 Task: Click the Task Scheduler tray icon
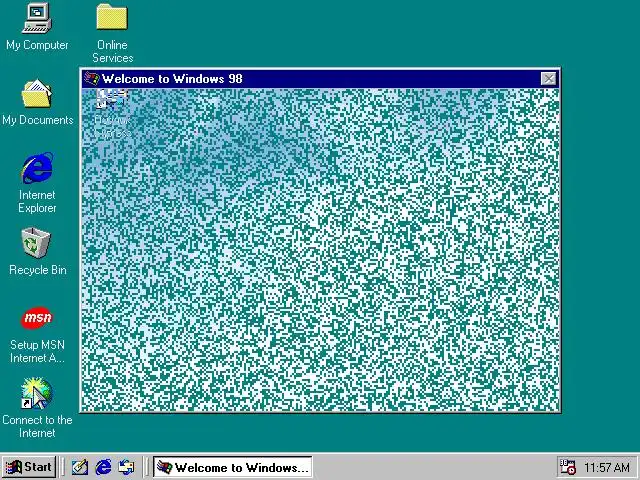coord(567,467)
